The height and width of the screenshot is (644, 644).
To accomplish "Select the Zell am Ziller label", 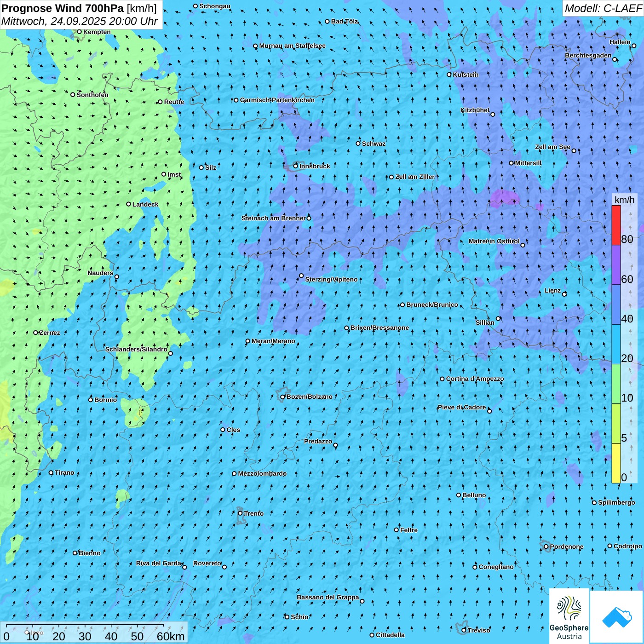I will [414, 177].
